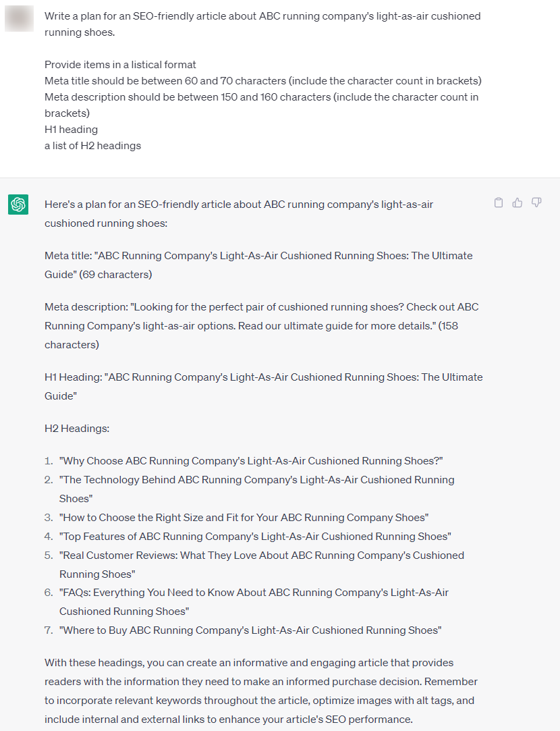Click the prompt's 'H1 heading' line
The height and width of the screenshot is (731, 560).
pyautogui.click(x=71, y=130)
